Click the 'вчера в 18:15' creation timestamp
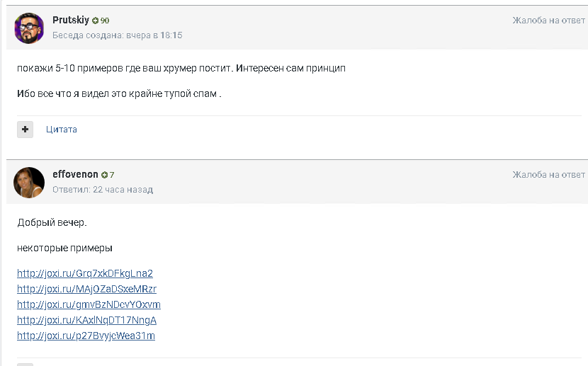Screen dimensions: 588x366 coord(154,35)
